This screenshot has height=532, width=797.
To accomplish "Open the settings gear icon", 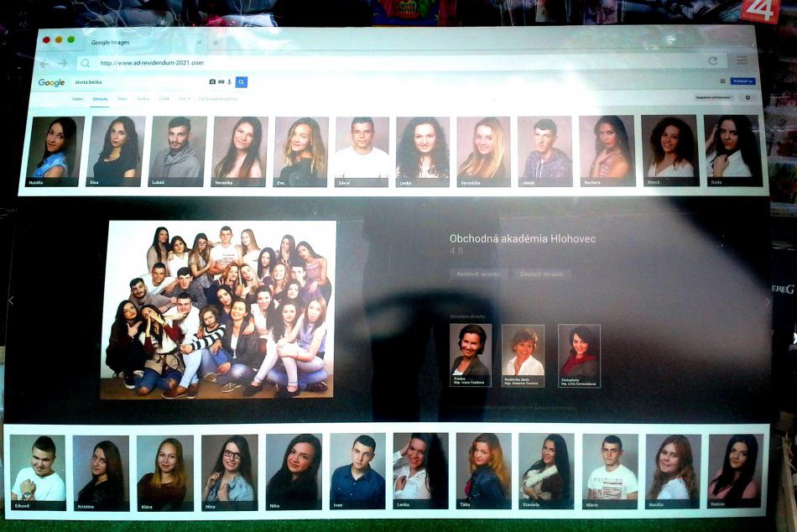I will pyautogui.click(x=748, y=98).
